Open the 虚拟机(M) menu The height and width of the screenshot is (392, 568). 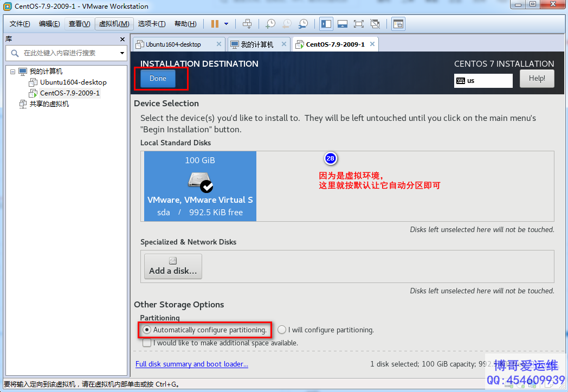[x=114, y=24]
